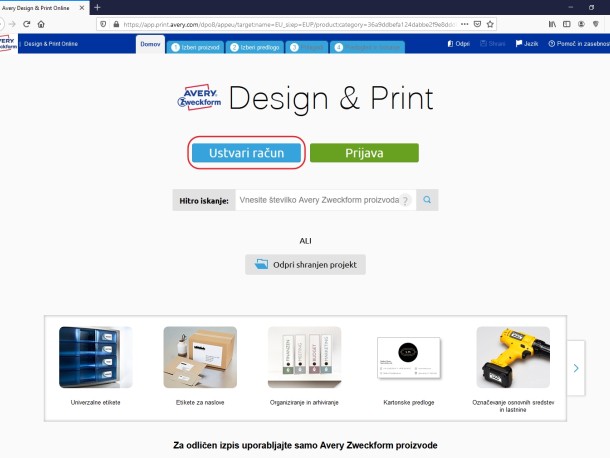Click the Etikete za naslove label
This screenshot has height=458, width=610.
tap(200, 402)
